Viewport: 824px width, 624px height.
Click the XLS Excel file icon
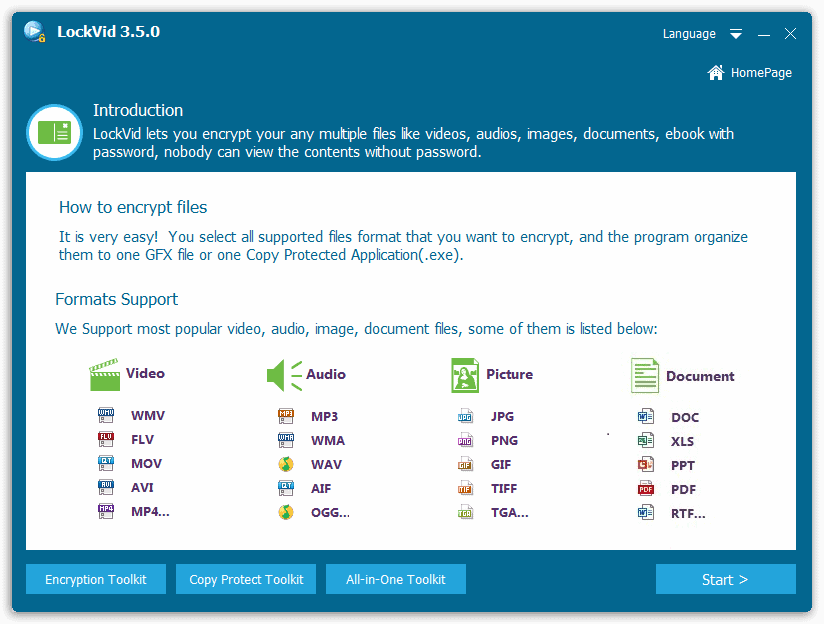645,441
